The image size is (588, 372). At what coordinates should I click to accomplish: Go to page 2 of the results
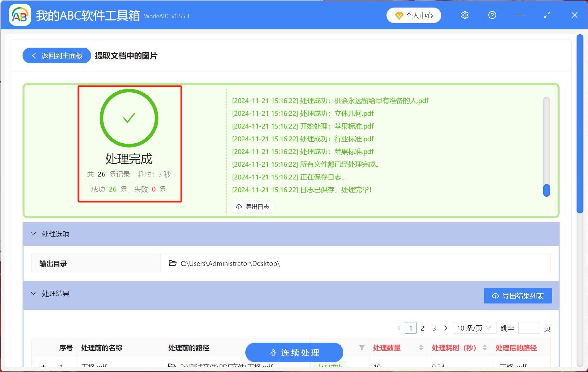click(422, 328)
